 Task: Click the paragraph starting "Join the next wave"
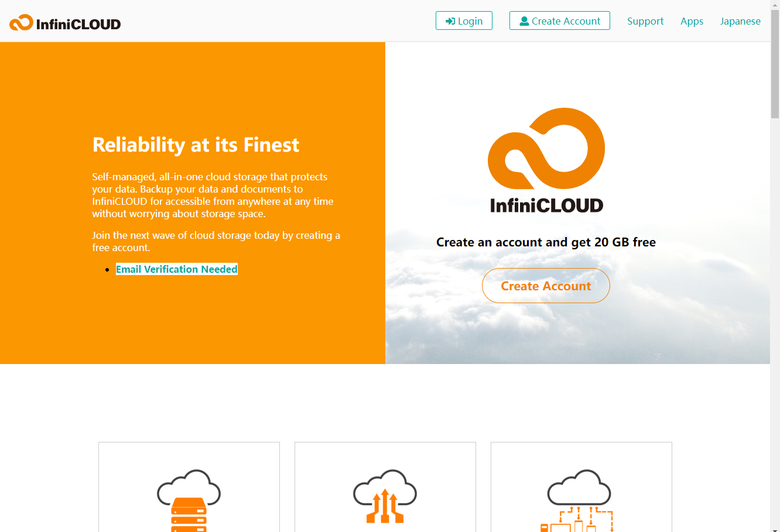(216, 241)
